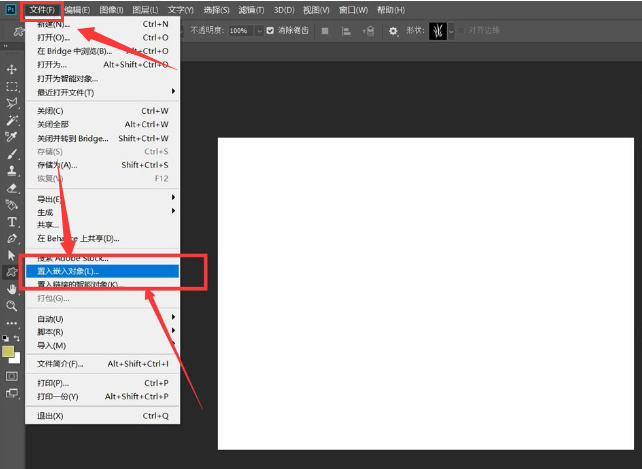Select the Move tool
642x469 pixels.
12,69
